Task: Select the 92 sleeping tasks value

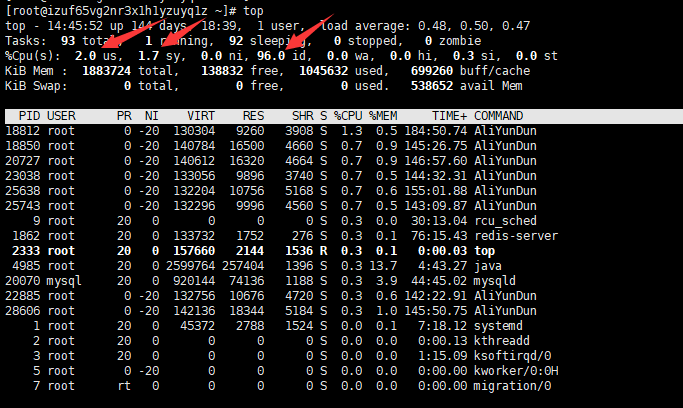Action: click(236, 41)
